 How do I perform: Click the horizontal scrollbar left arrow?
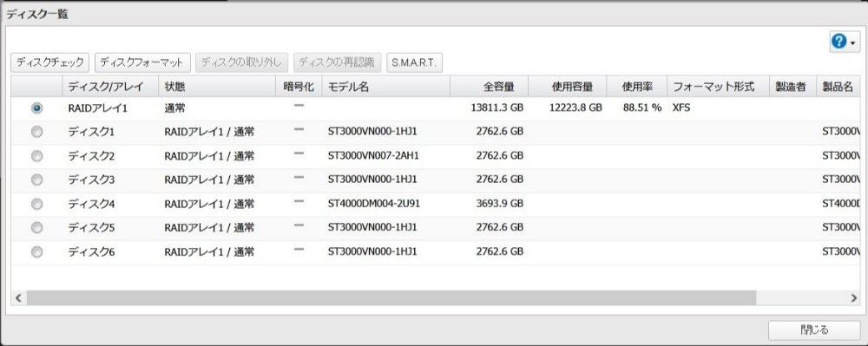[x=17, y=298]
